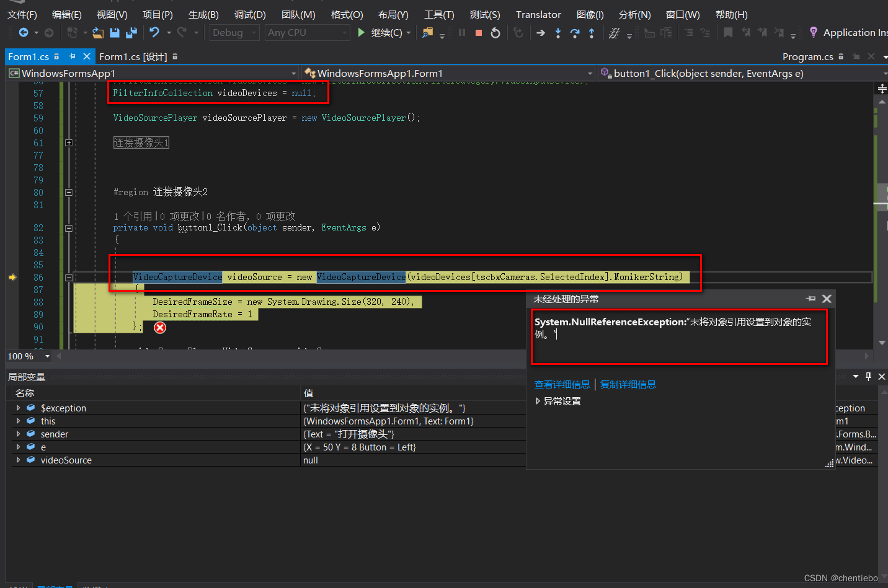Undo the last action via the toolbar
The height and width of the screenshot is (588, 888).
154,32
